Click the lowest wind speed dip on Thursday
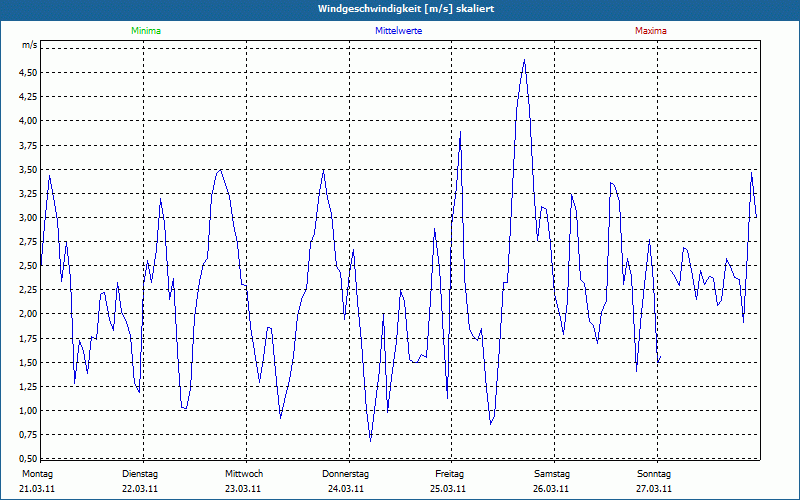This screenshot has width=800, height=500. tap(370, 441)
